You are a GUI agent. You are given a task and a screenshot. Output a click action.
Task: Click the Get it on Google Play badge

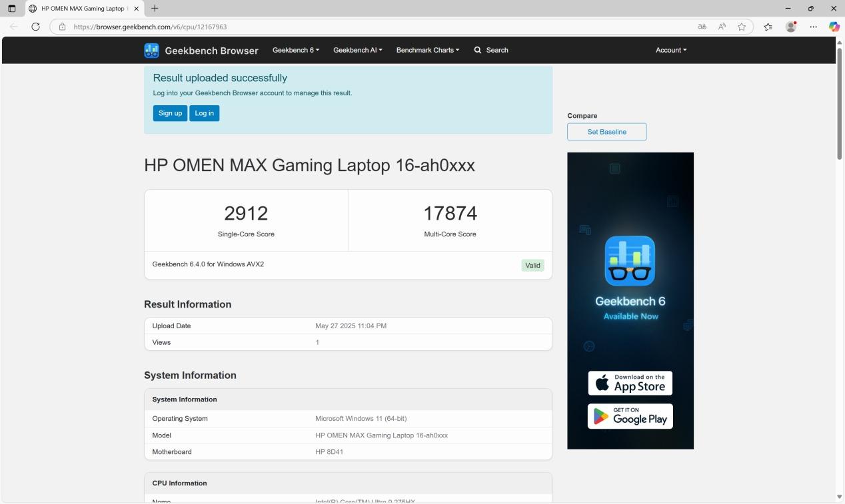[x=629, y=415]
